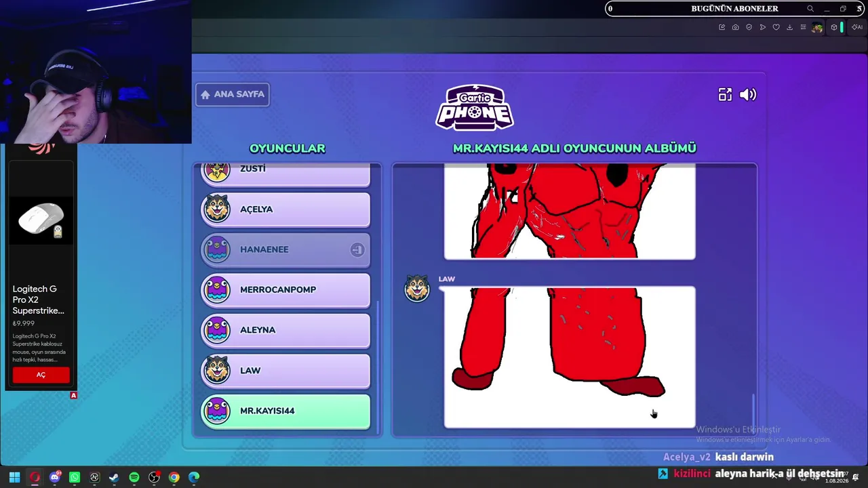Click LAW's red legs drawing
Image resolution: width=868 pixels, height=488 pixels.
coord(570,357)
